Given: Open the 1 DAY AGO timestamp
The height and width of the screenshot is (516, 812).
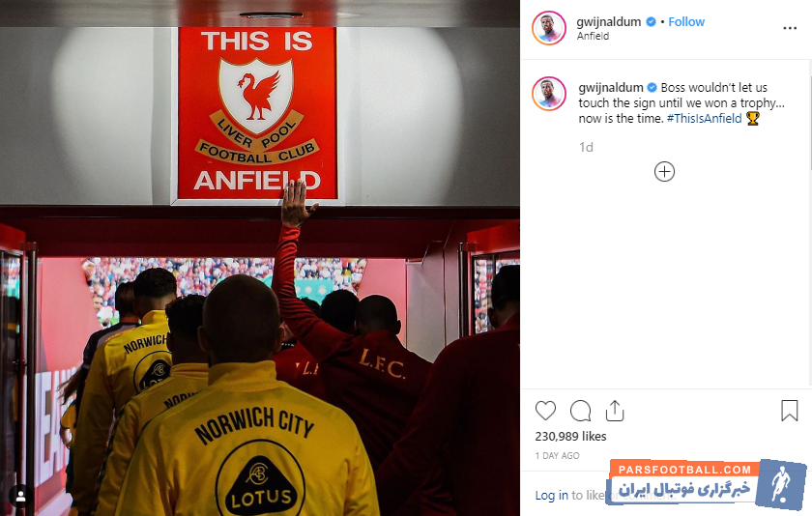Looking at the screenshot, I should pos(557,455).
